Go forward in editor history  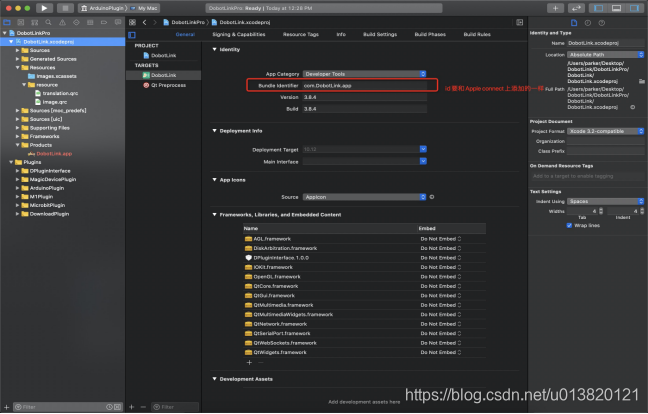click(155, 22)
